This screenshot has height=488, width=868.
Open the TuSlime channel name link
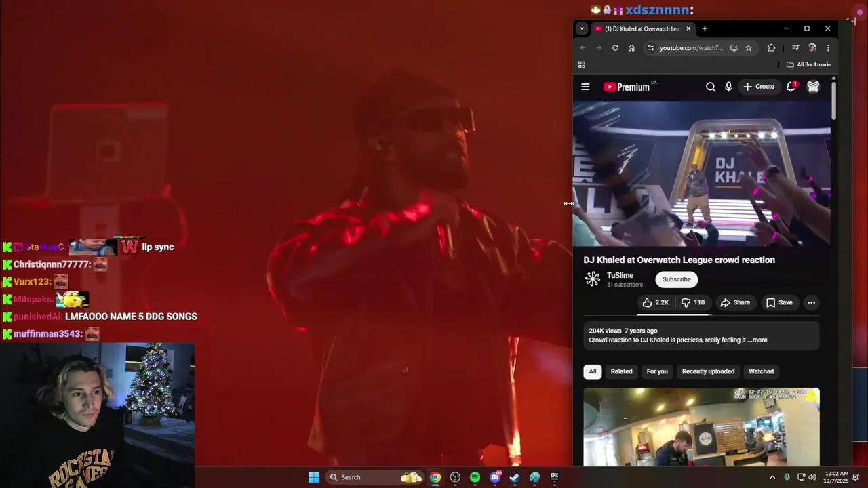(620, 275)
